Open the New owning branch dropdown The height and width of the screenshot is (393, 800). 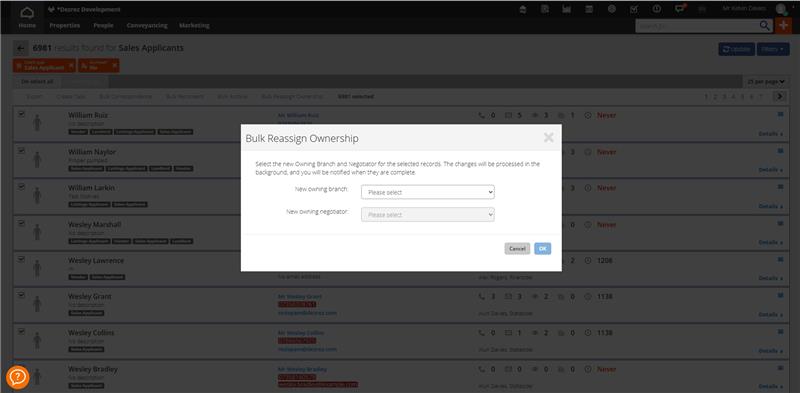coord(428,192)
